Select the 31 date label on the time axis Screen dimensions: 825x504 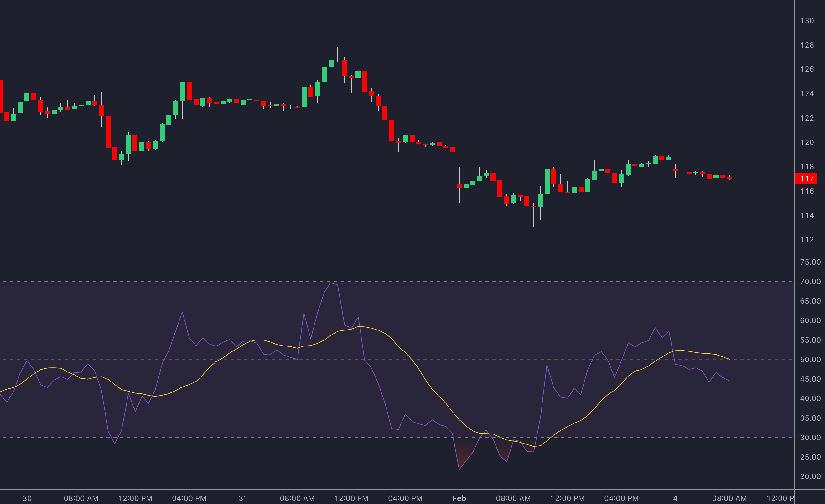[x=243, y=498]
